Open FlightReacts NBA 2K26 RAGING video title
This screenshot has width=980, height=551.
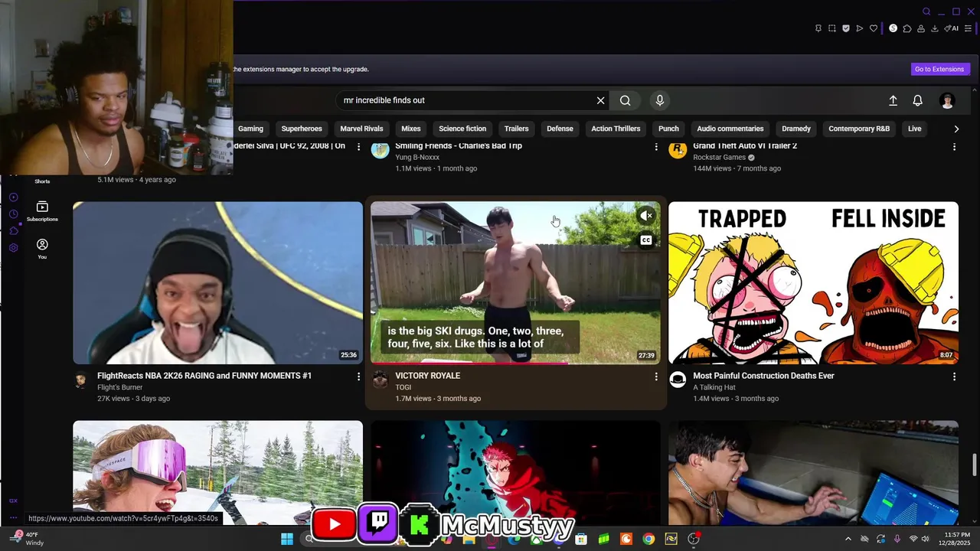pyautogui.click(x=204, y=376)
